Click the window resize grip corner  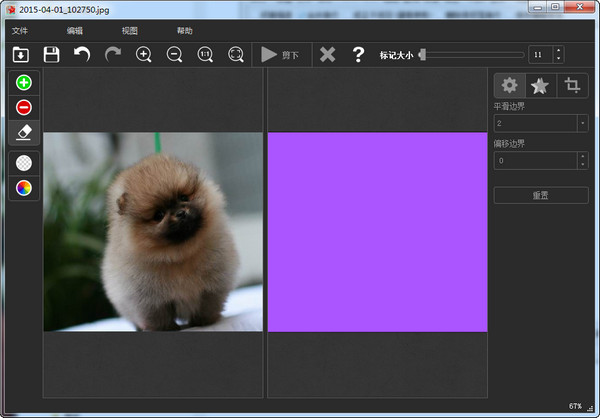point(590,408)
